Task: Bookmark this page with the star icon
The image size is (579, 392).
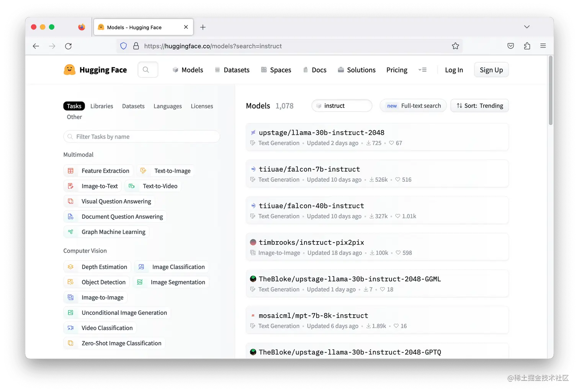Action: tap(455, 46)
